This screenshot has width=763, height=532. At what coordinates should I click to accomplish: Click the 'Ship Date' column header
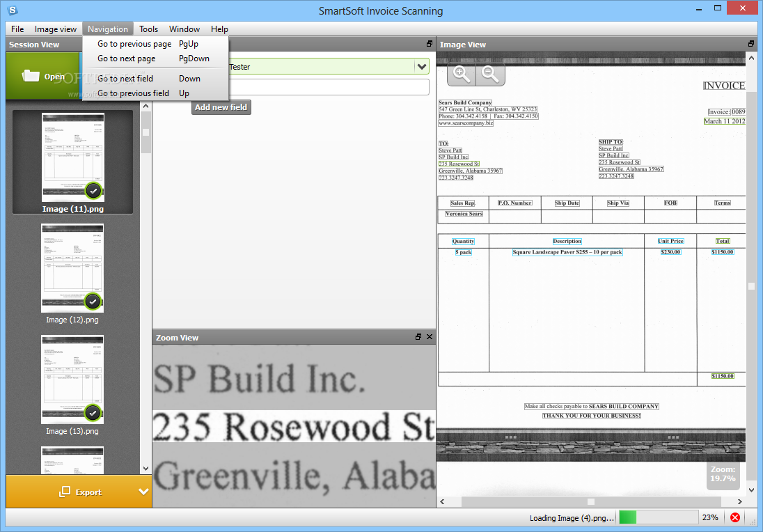[x=567, y=203]
